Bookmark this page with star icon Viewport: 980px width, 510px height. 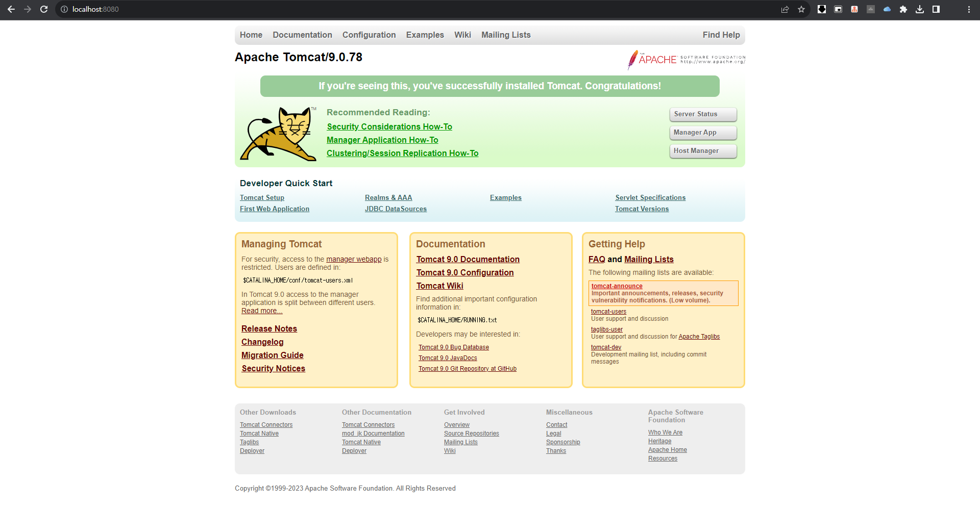[x=801, y=9]
